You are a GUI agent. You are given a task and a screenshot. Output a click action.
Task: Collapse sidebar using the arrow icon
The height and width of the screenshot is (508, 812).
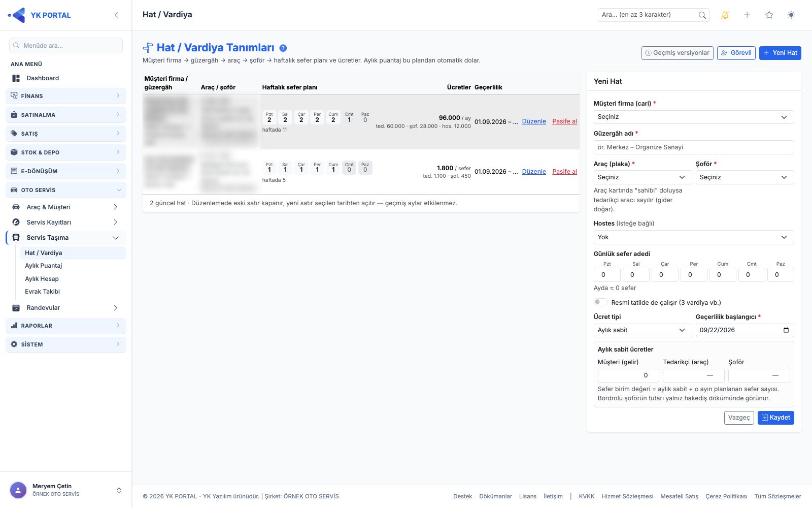116,15
